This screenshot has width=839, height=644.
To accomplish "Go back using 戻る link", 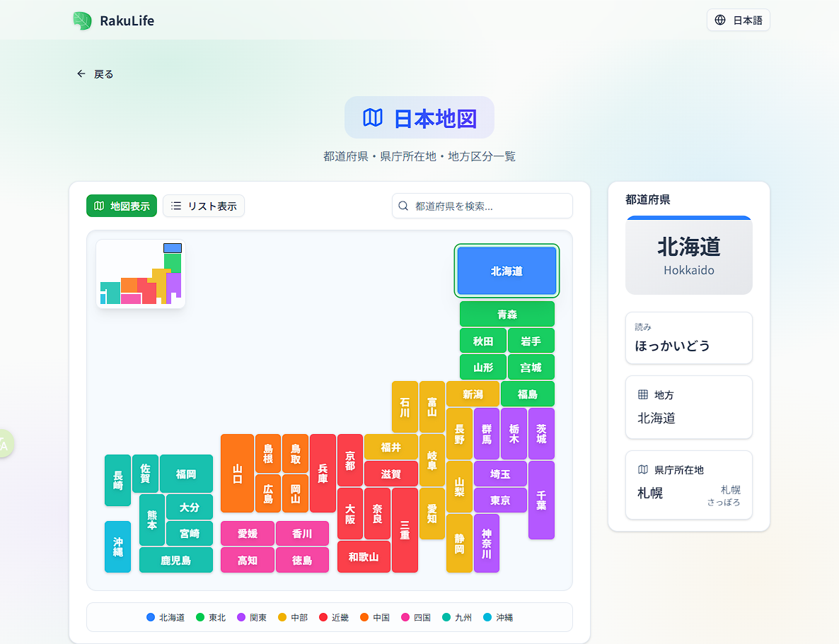I will point(96,74).
